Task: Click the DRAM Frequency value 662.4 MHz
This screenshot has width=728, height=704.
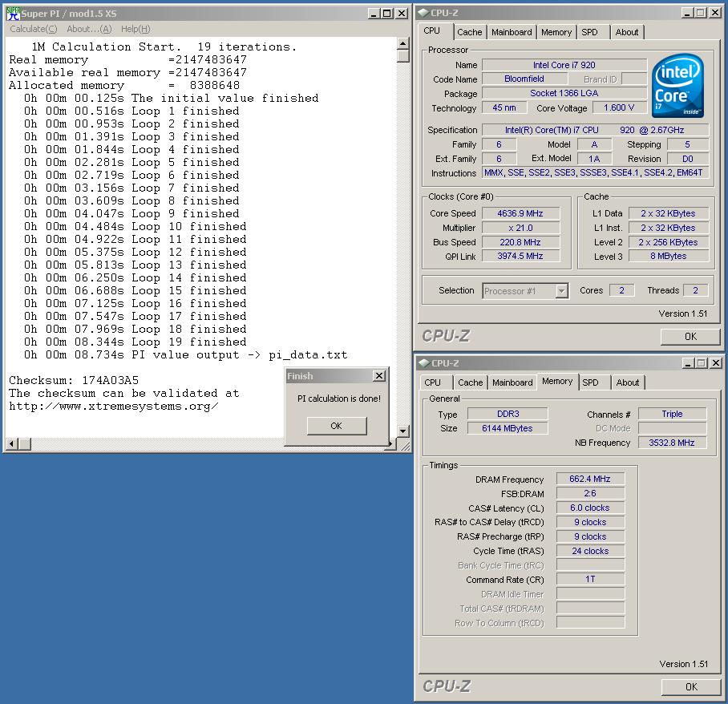Action: (590, 479)
